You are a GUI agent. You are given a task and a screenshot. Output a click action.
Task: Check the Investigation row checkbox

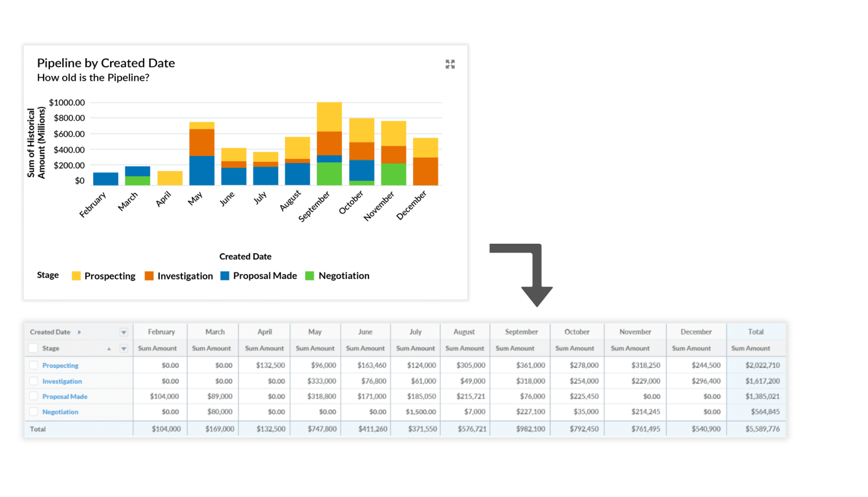point(33,381)
